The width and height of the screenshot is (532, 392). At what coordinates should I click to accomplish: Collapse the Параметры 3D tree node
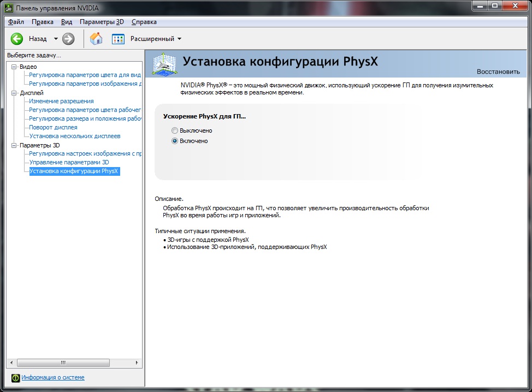[x=14, y=145]
